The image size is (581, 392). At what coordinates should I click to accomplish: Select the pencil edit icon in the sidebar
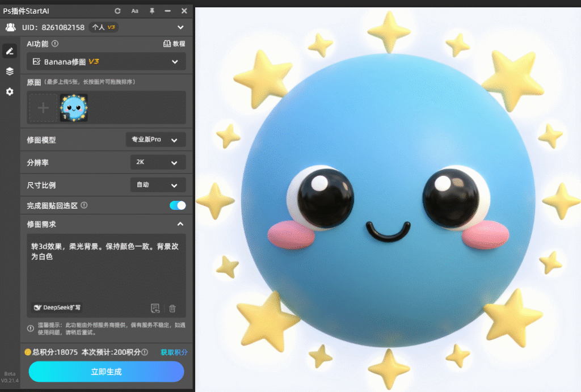click(x=10, y=51)
